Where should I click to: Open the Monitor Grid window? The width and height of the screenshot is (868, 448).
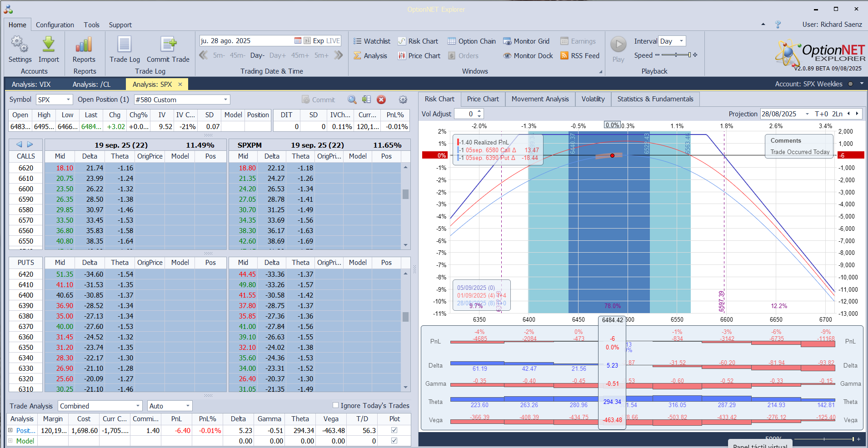[x=526, y=41]
